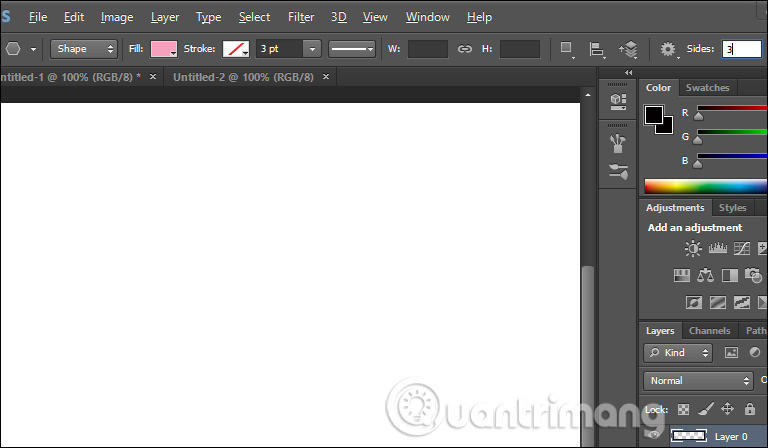Select the Color panel tab
This screenshot has width=768, height=448.
(x=658, y=88)
